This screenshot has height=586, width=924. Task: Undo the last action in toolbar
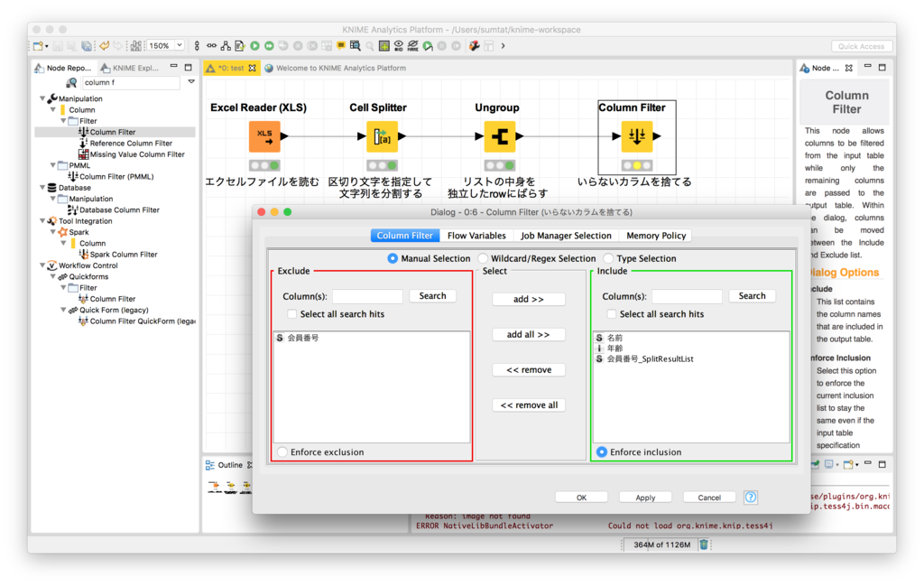coord(105,46)
